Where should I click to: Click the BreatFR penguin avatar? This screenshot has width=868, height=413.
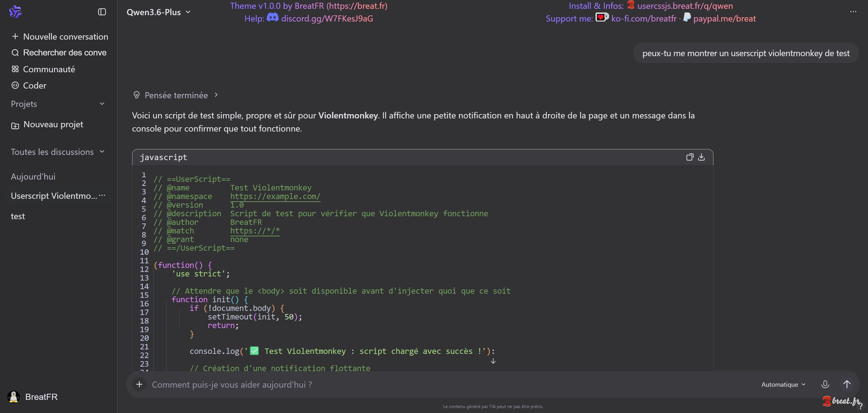14,397
